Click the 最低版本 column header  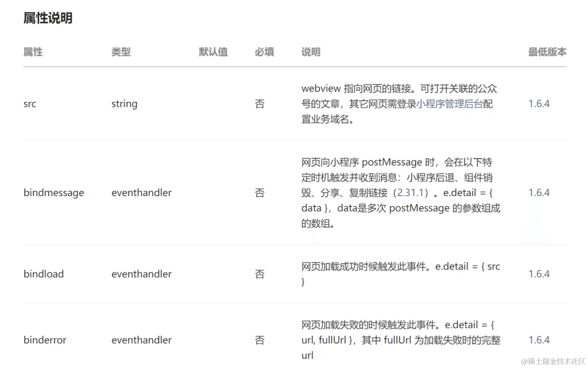tap(547, 52)
